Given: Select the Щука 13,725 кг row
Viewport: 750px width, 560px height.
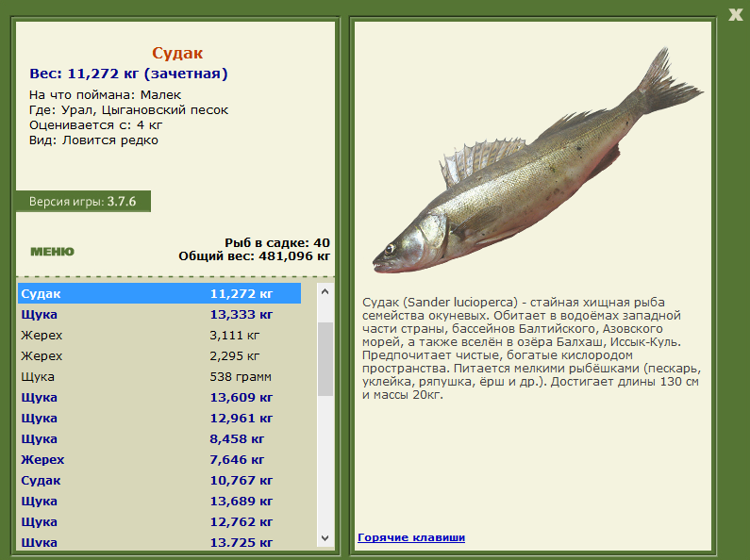Looking at the screenshot, I should click(159, 542).
